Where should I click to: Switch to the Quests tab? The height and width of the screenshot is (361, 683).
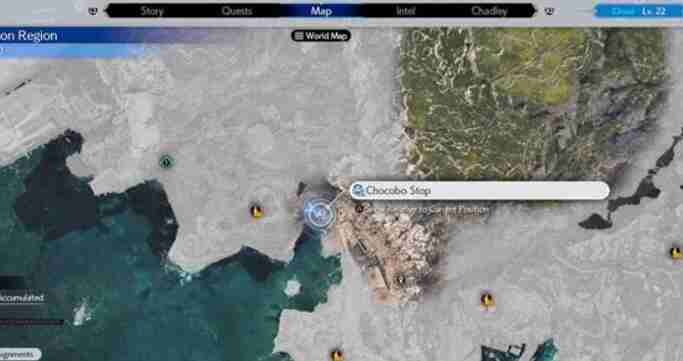(x=237, y=11)
